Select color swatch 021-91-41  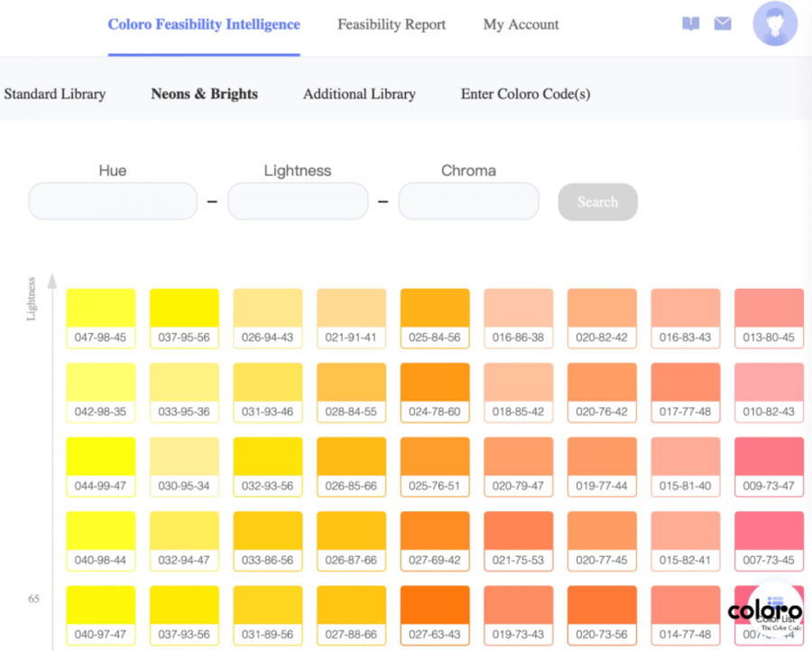click(351, 318)
